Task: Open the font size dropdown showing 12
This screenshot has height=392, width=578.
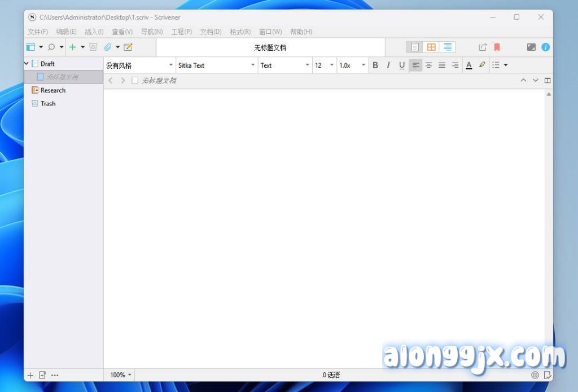Action: 325,65
